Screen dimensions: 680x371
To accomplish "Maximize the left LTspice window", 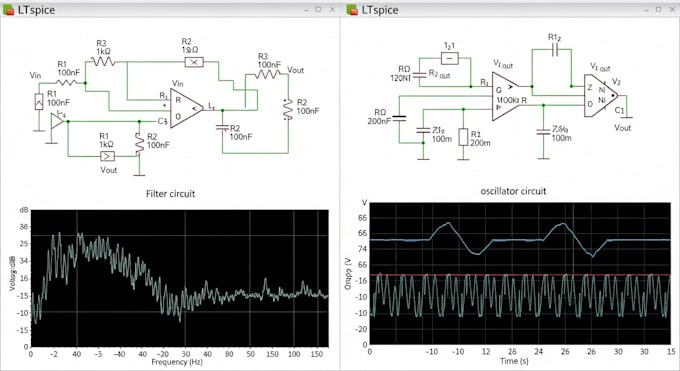I will [x=318, y=10].
